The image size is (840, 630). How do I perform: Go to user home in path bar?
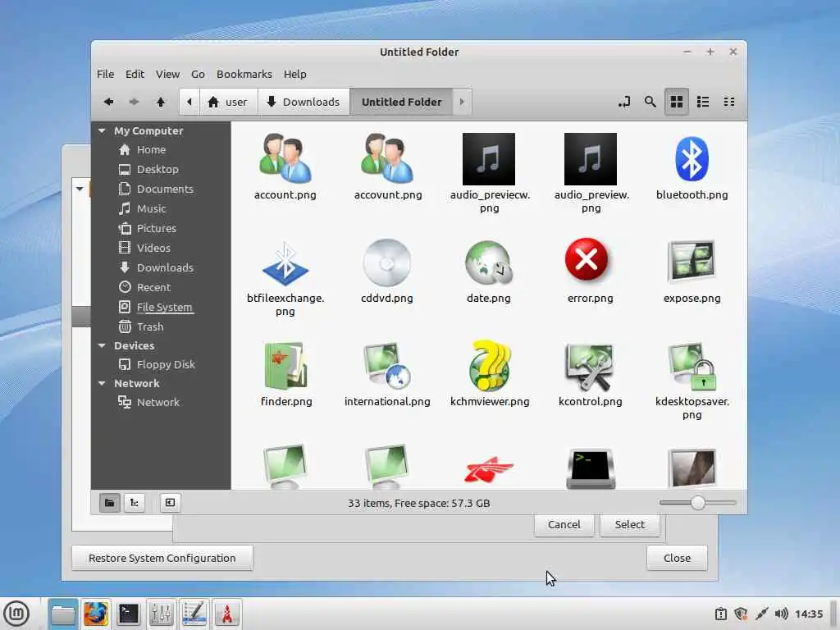tap(229, 102)
